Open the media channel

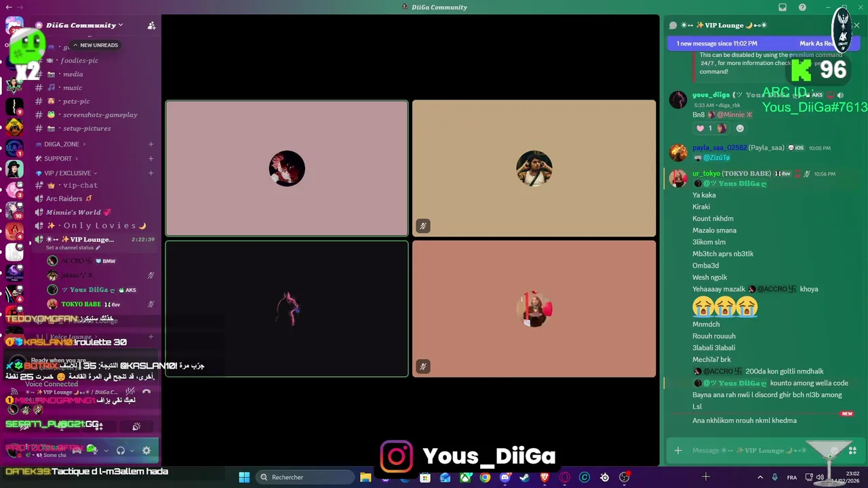95,74
